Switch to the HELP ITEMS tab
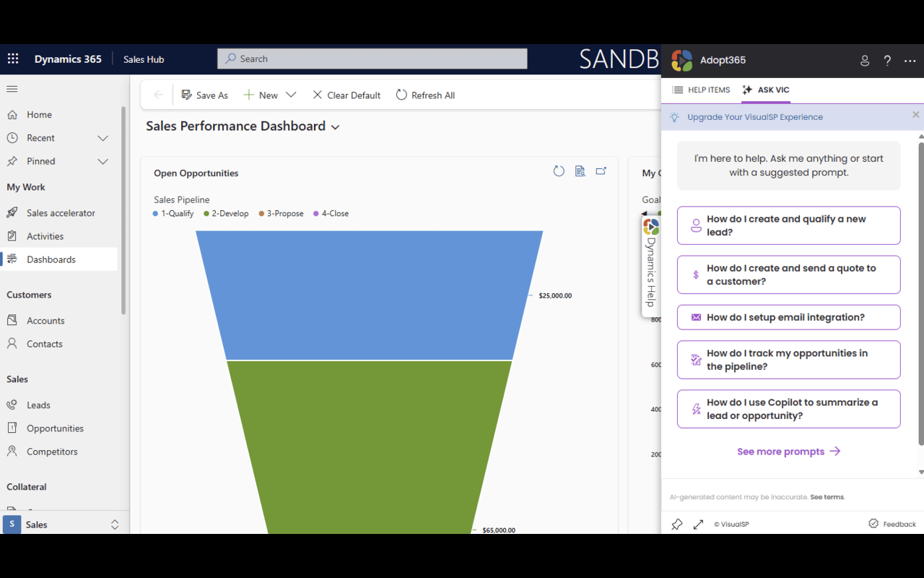Viewport: 924px width, 578px height. click(701, 90)
